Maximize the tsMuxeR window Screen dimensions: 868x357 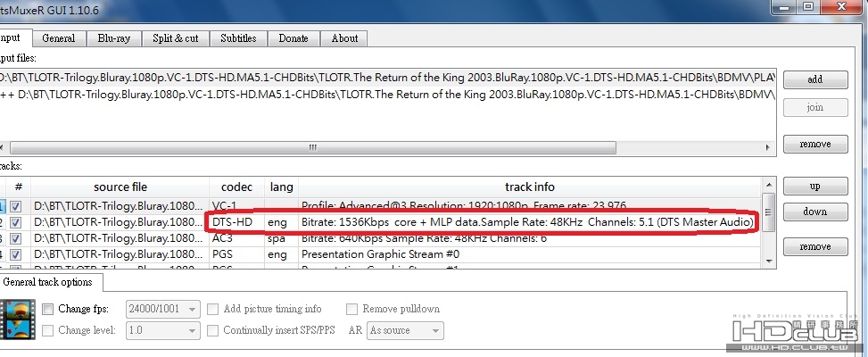point(808,6)
